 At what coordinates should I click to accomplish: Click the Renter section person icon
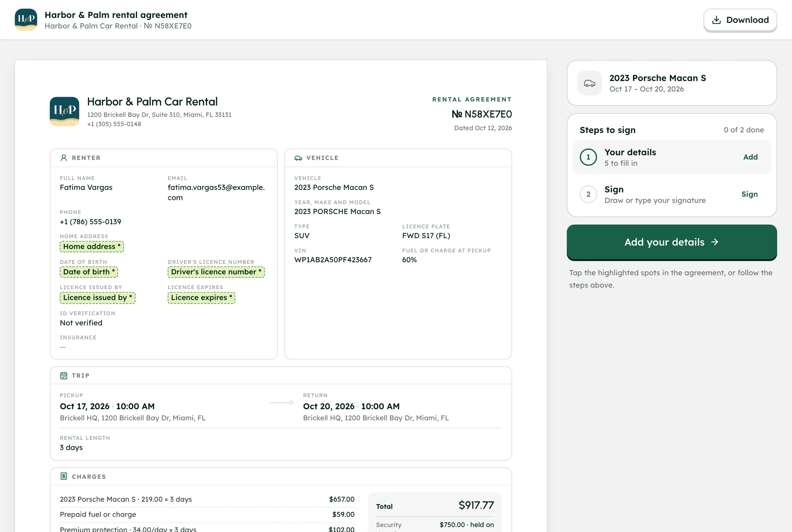(63, 158)
